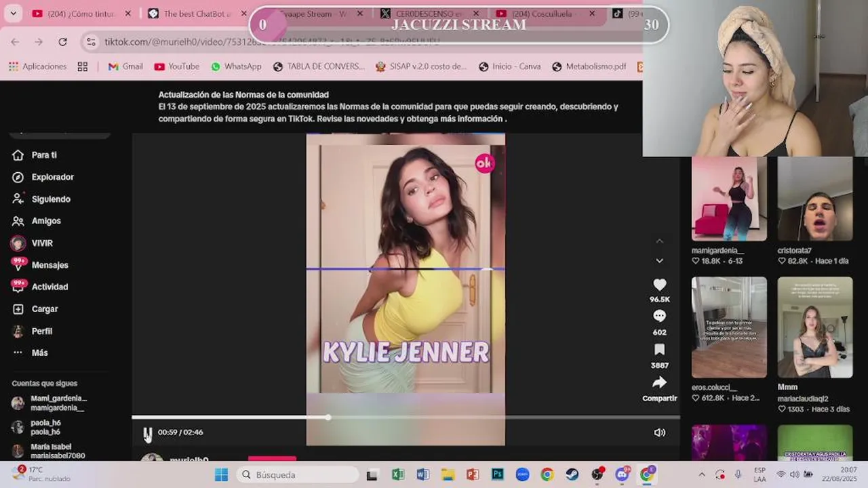Go to the Siguiendo page
This screenshot has height=488, width=868.
[51, 199]
